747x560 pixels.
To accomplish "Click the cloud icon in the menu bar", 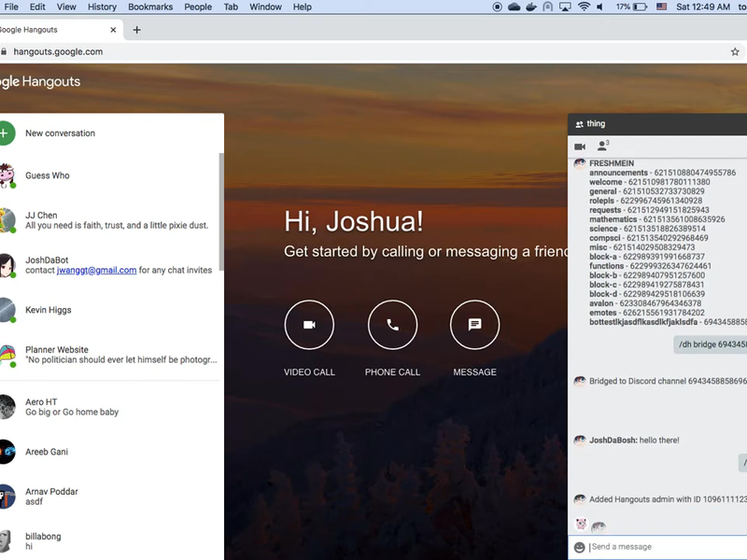I will coord(514,7).
